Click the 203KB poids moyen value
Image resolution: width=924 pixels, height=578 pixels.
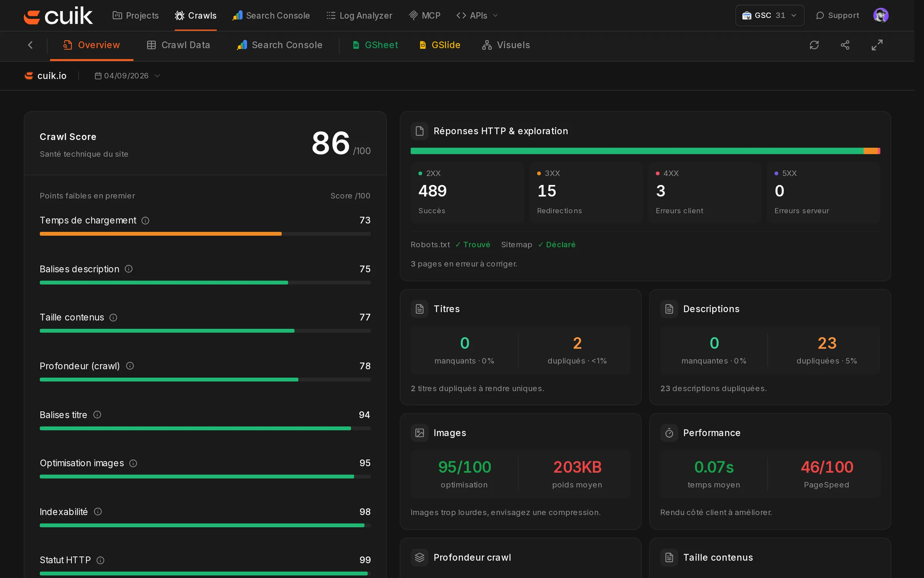577,467
